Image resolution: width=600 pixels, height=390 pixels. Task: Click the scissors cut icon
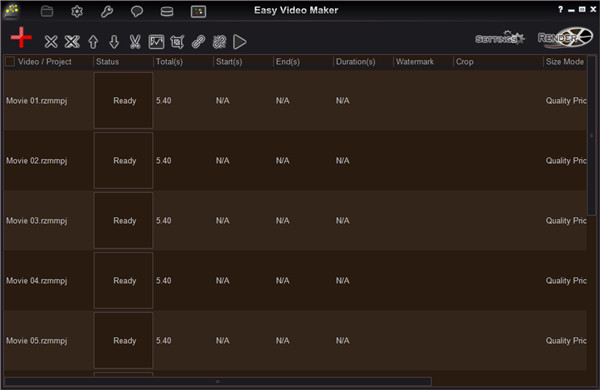click(x=135, y=42)
